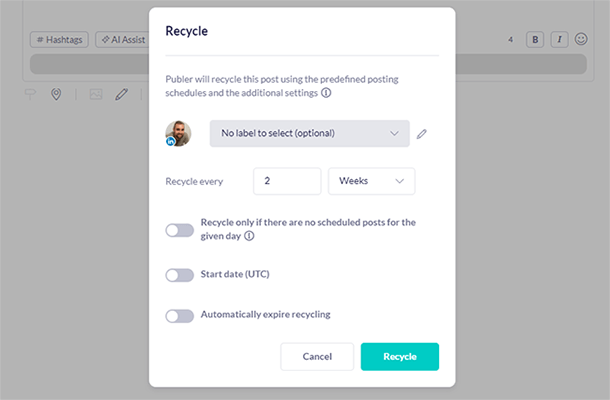Click the Hashtags button
Viewport: 610px width, 400px height.
click(59, 40)
